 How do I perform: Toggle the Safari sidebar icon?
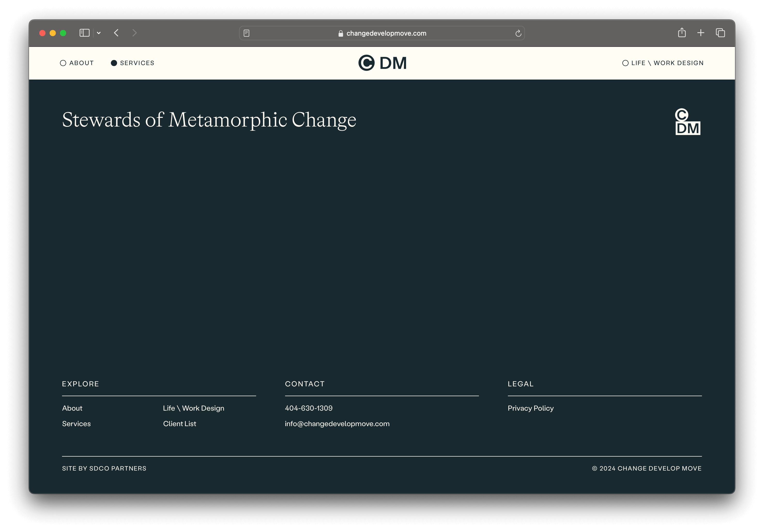[85, 33]
